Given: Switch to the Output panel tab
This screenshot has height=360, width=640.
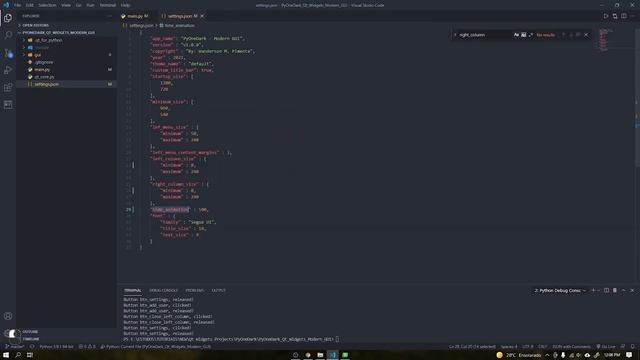Looking at the screenshot, I should (218, 290).
